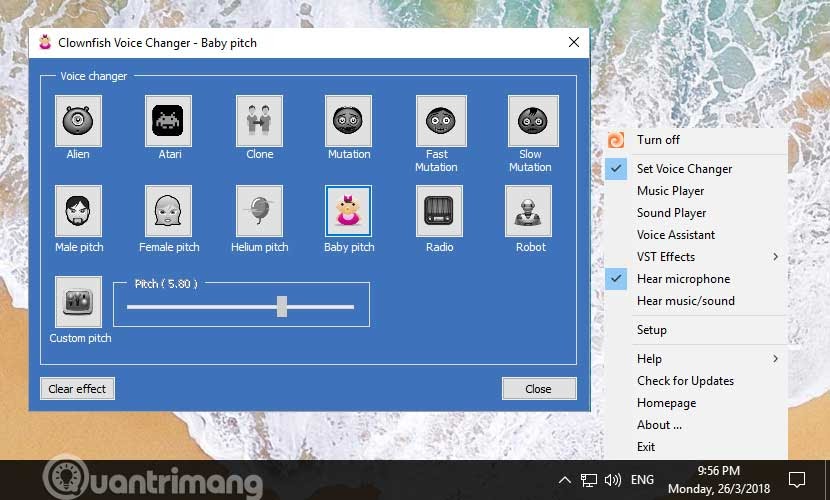The image size is (830, 500).
Task: Select the Male pitch icon
Action: click(x=78, y=211)
